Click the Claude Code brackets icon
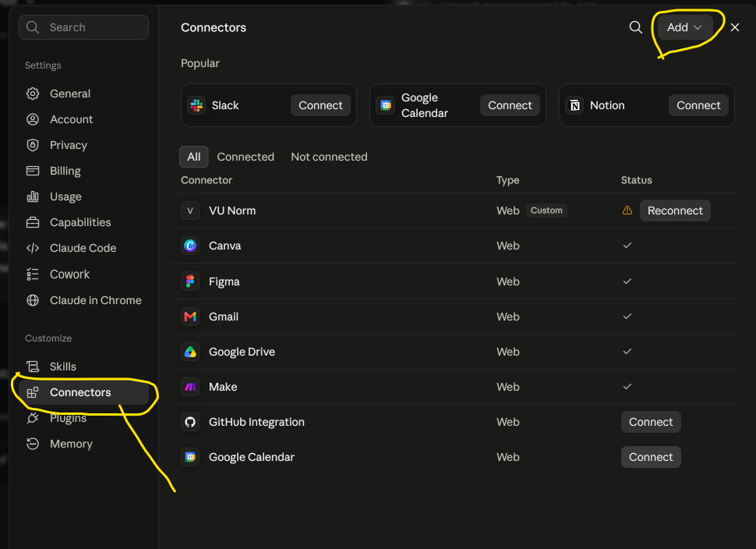Image resolution: width=756 pixels, height=549 pixels. 32,248
